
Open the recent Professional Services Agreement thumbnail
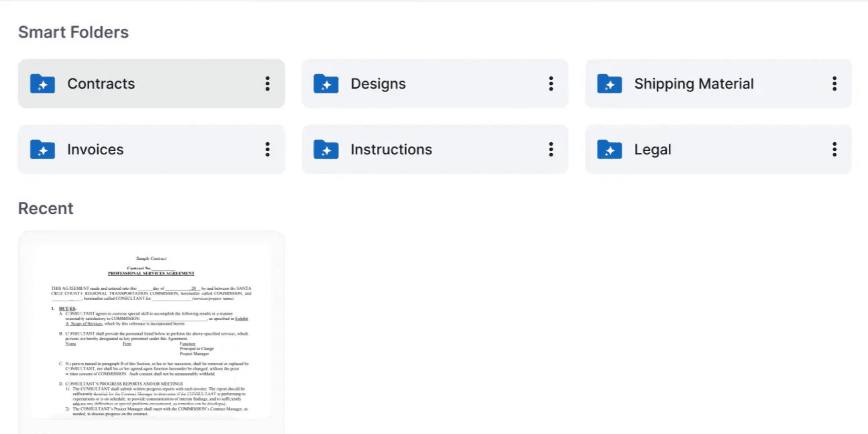(151, 332)
